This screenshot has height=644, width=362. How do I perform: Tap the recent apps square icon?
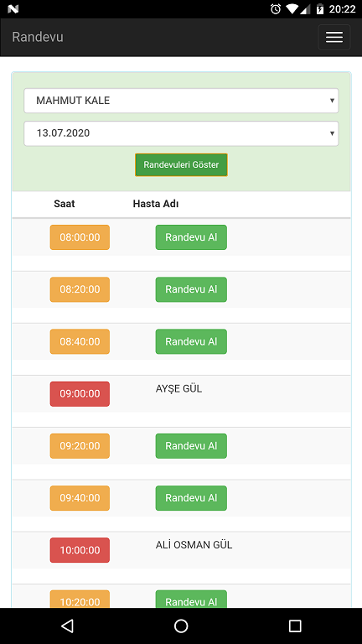point(295,626)
